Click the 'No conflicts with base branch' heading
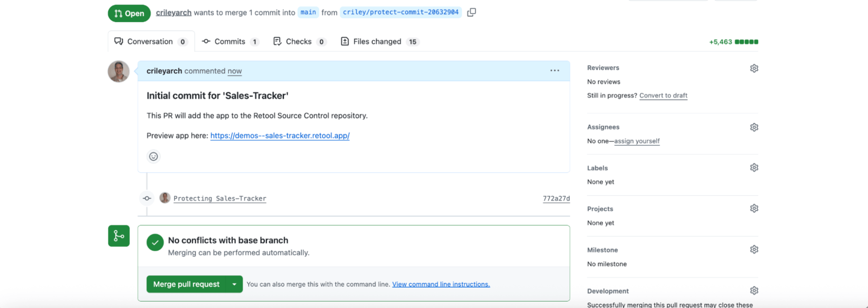Viewport: 868px width, 308px height. coord(228,240)
